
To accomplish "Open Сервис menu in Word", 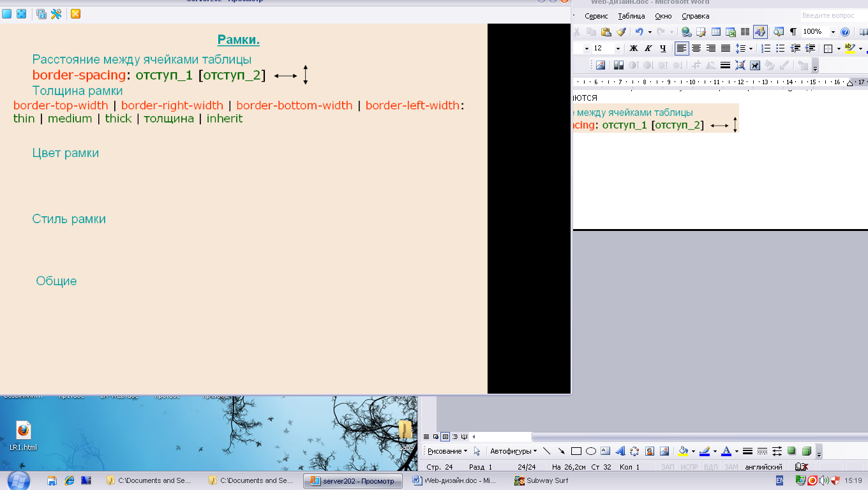I will [596, 16].
